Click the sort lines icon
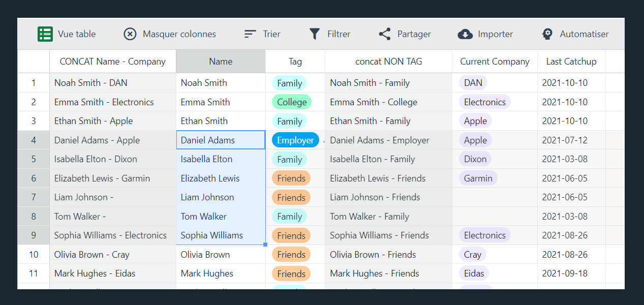This screenshot has width=644, height=305. 250,34
